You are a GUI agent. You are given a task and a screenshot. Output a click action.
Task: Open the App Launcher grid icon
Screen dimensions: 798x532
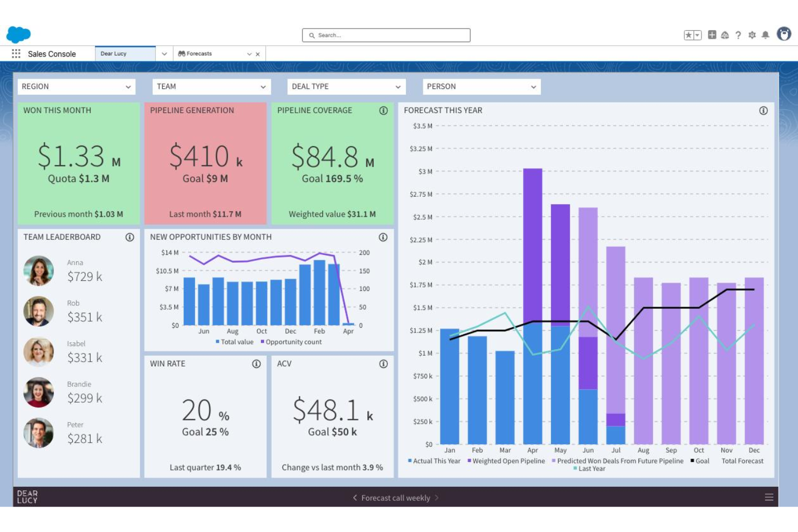point(16,53)
